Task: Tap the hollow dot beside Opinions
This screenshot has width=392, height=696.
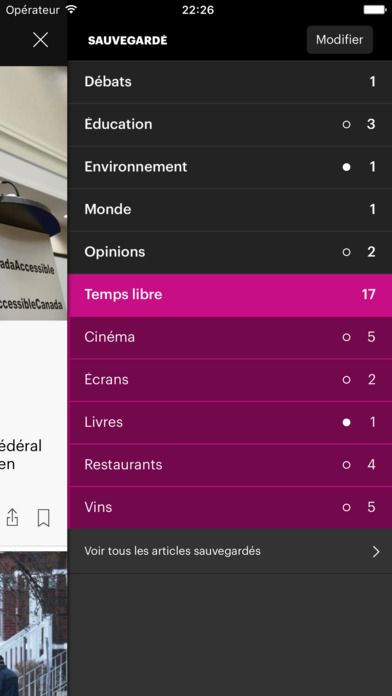Action: (346, 252)
